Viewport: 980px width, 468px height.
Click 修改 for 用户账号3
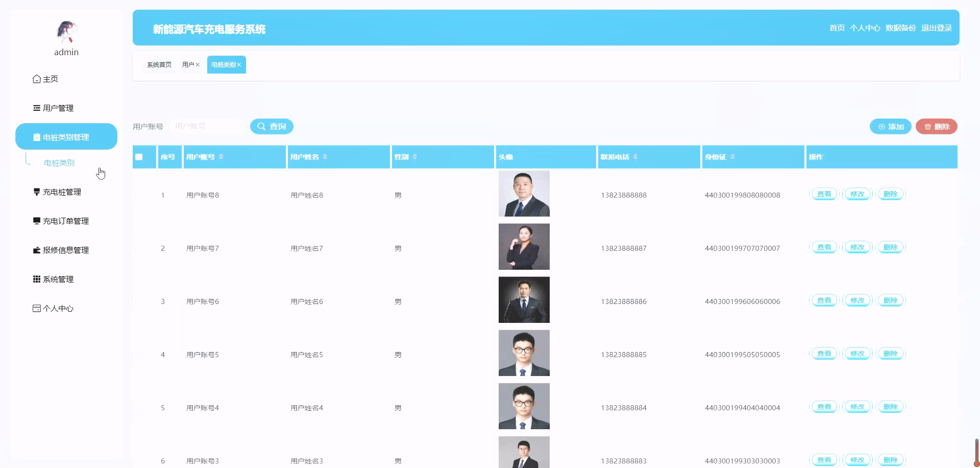857,460
